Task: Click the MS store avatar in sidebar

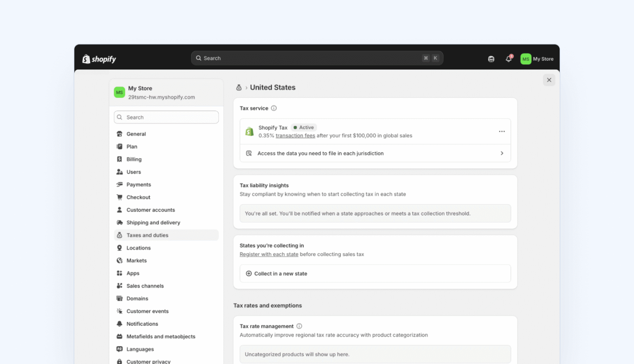Action: 119,92
